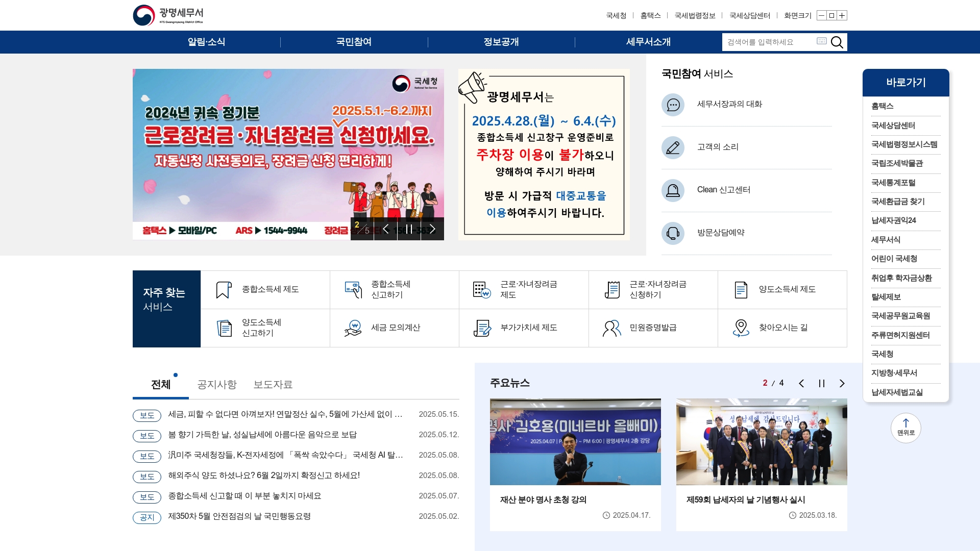
Task: Open the virtual keyboard icon in search
Action: [x=821, y=41]
